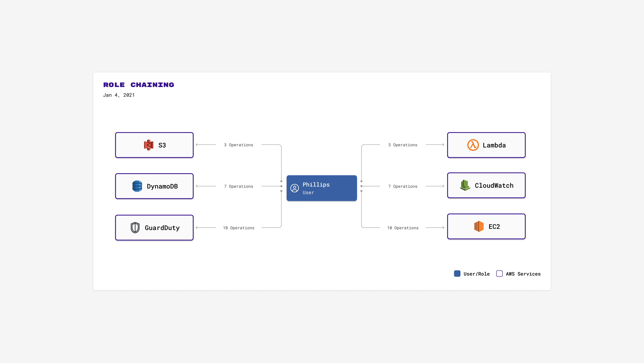Click the blue User/Role legend swatch
Screen dimensions: 644x363
coord(457,273)
